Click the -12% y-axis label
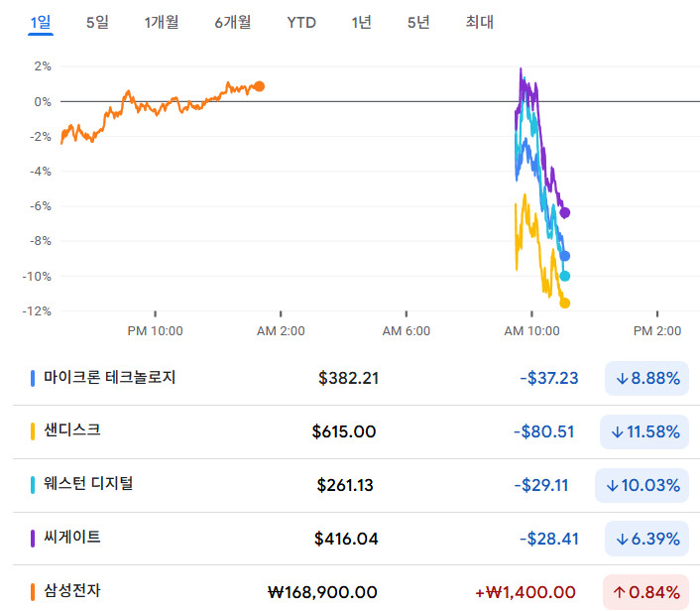This screenshot has height=611, width=700. (x=37, y=311)
